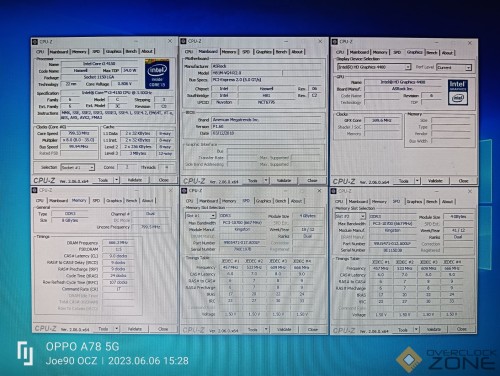Viewport: 500px width, 376px height.
Task: Click the CPU-Z title icon of the Slot #1 SPD window
Action: pyautogui.click(x=184, y=190)
